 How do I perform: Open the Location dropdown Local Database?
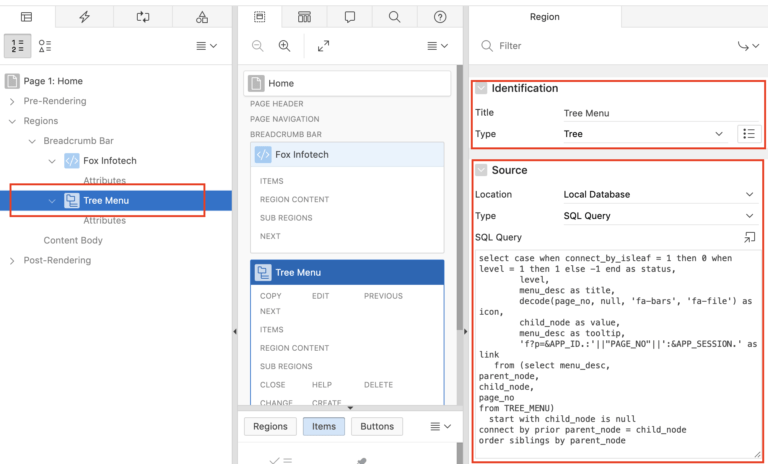[x=659, y=195]
